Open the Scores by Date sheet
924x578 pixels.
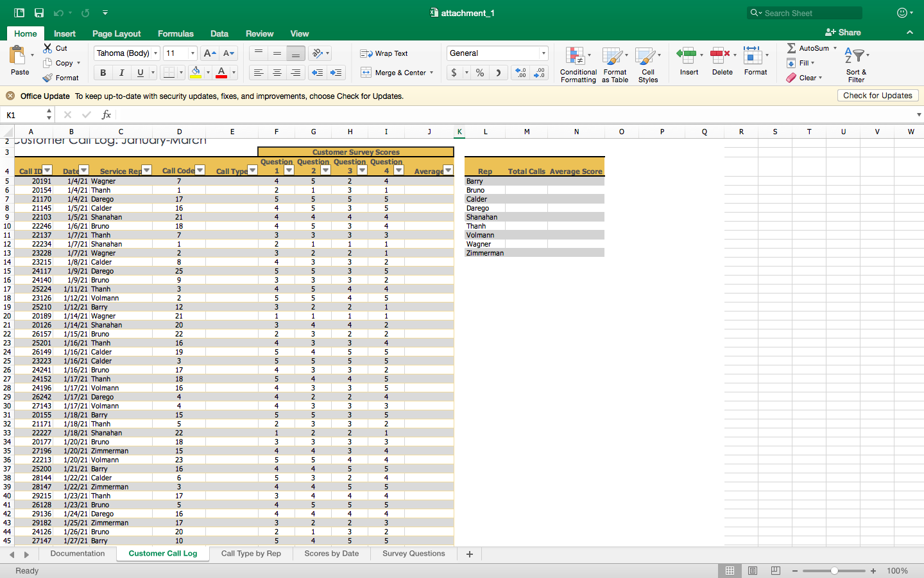331,554
